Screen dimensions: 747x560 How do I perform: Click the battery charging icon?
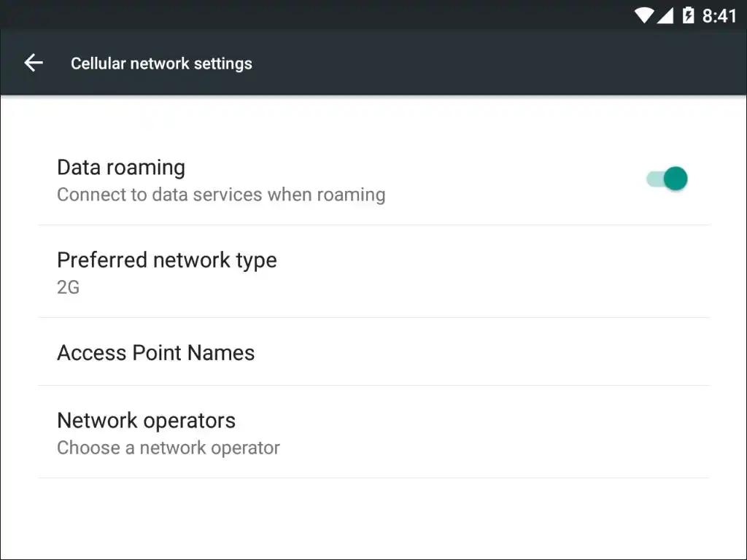point(688,15)
